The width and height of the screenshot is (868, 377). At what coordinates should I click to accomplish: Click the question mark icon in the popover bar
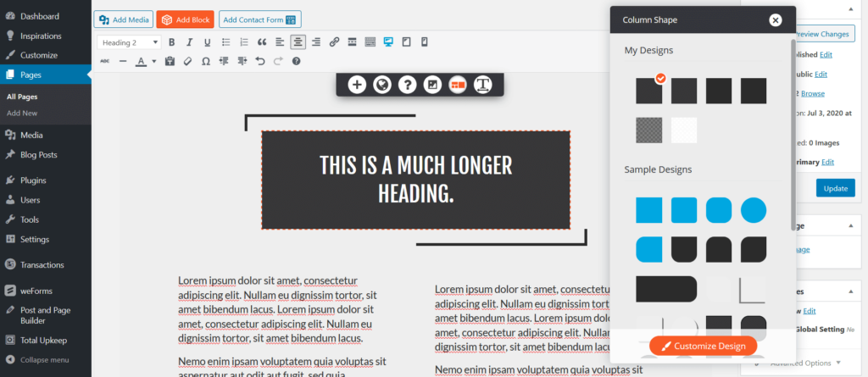click(408, 85)
